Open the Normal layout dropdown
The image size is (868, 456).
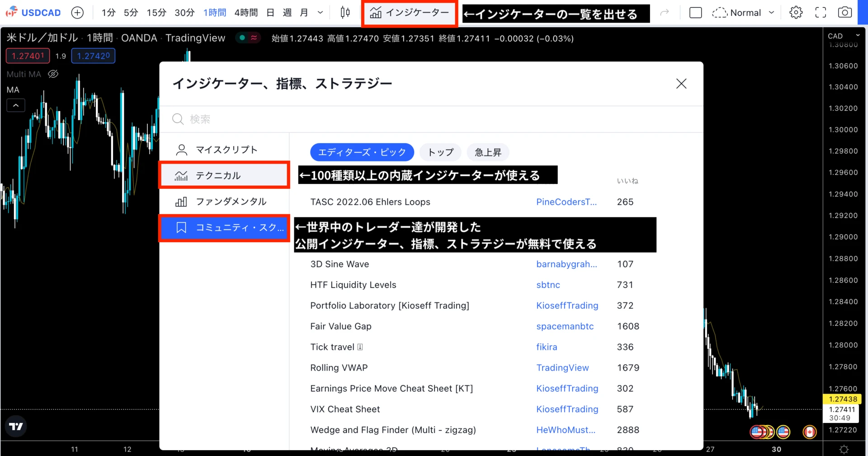point(743,13)
